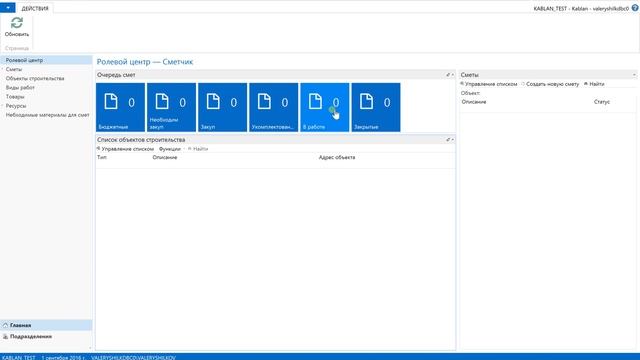
Task: Sort by Адрес объекта column header
Action: tap(337, 158)
